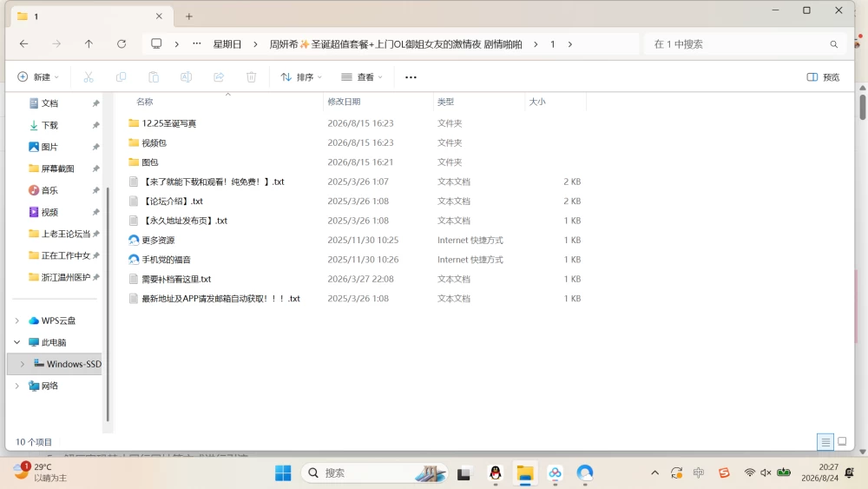Click the PC monitor icon in address bar
Image resolution: width=868 pixels, height=489 pixels.
coord(156,43)
